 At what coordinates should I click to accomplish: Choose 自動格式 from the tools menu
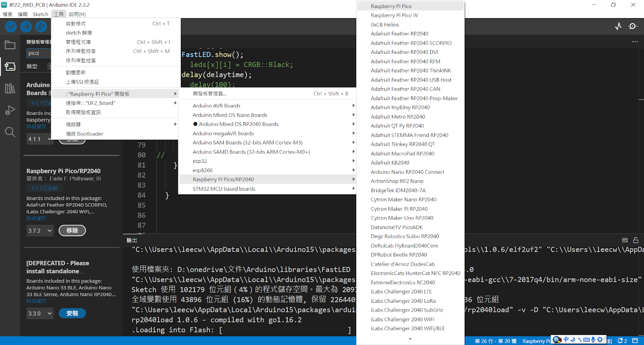[115, 24]
